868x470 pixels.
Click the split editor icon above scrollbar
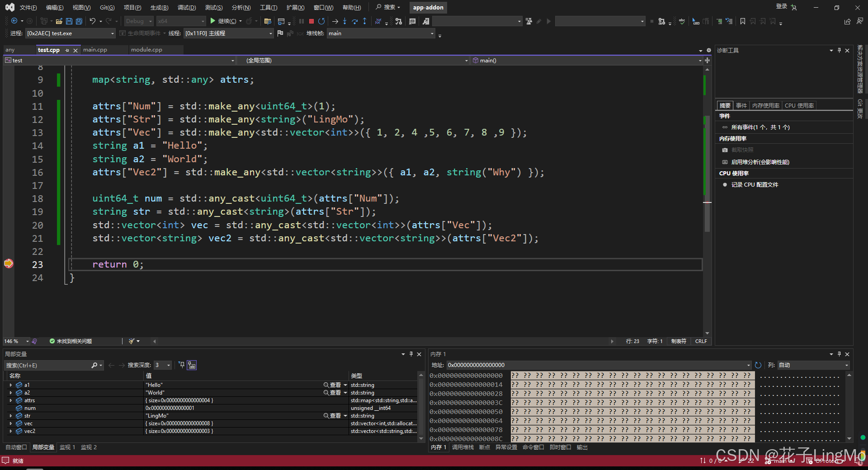coord(707,60)
